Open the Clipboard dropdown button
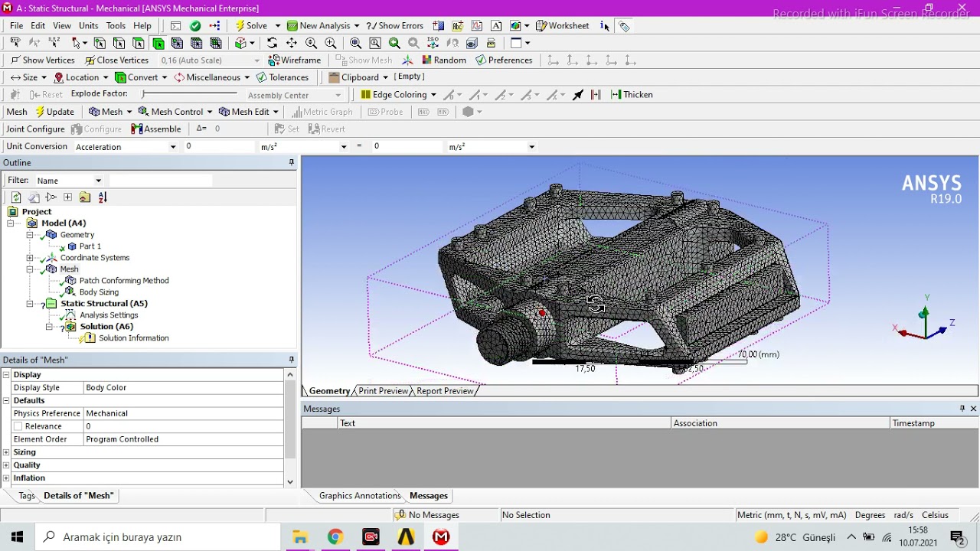Viewport: 980px width, 551px height. coord(358,77)
